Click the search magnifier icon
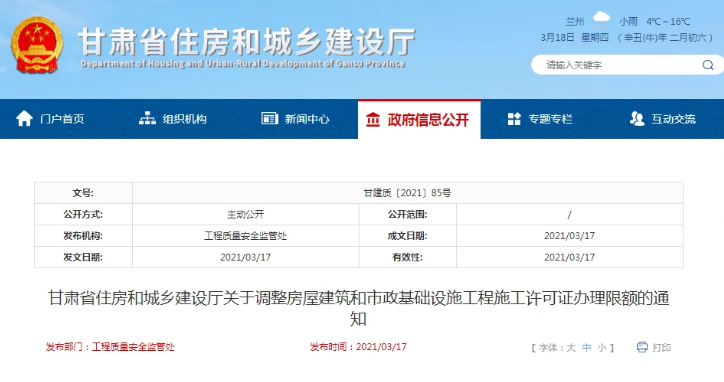Viewport: 724px width, 382px height. (708, 65)
